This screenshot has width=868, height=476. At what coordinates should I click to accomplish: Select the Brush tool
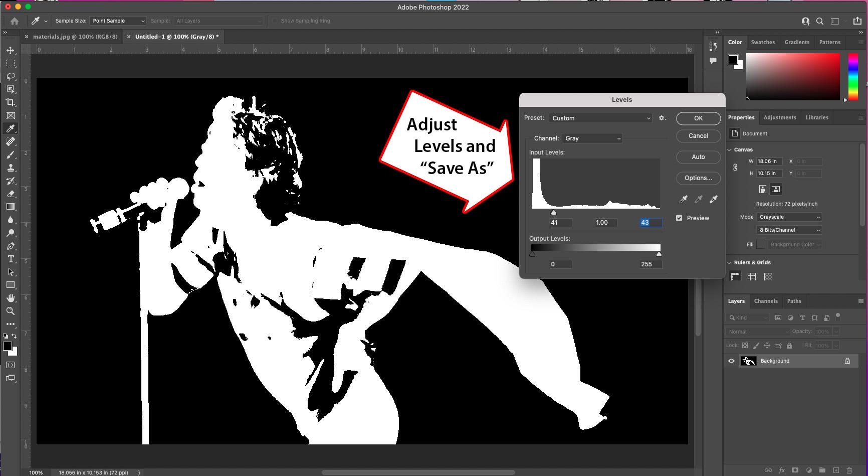[x=11, y=154]
